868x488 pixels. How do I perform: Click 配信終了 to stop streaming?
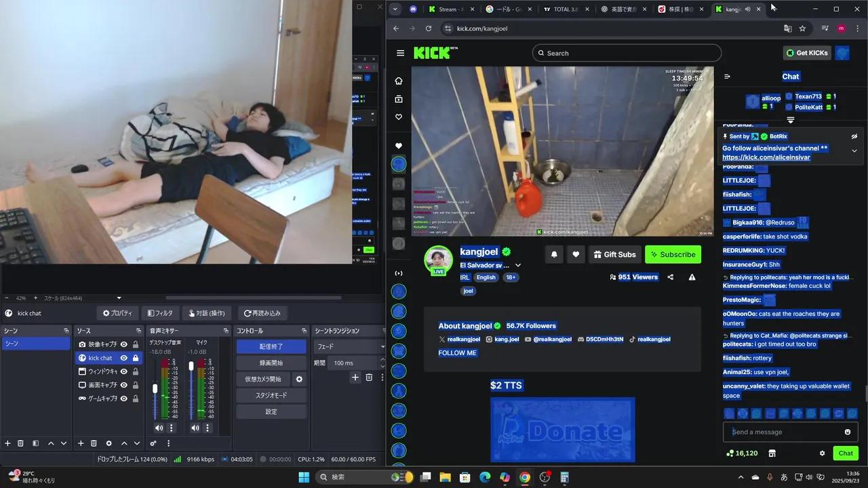(x=271, y=346)
